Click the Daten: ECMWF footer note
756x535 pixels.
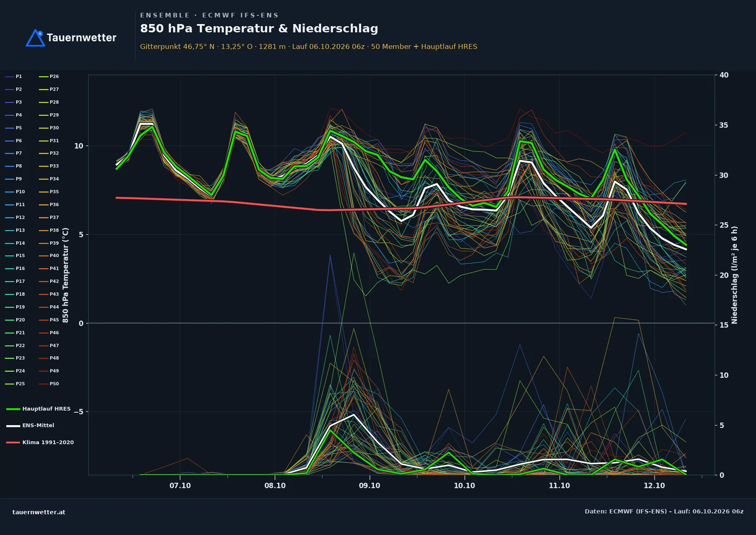(x=664, y=512)
